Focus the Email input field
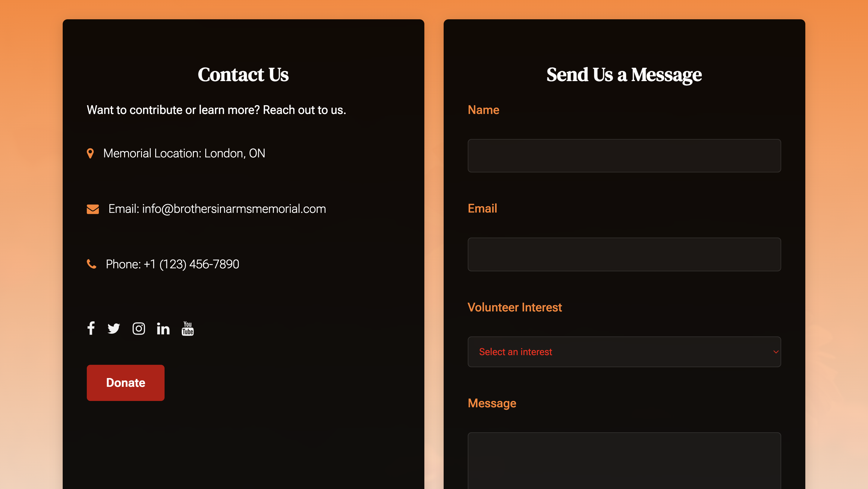This screenshot has height=489, width=868. 624,254
